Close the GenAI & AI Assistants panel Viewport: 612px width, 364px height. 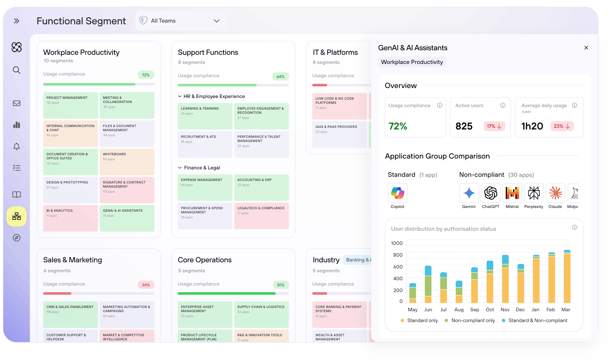pos(586,48)
